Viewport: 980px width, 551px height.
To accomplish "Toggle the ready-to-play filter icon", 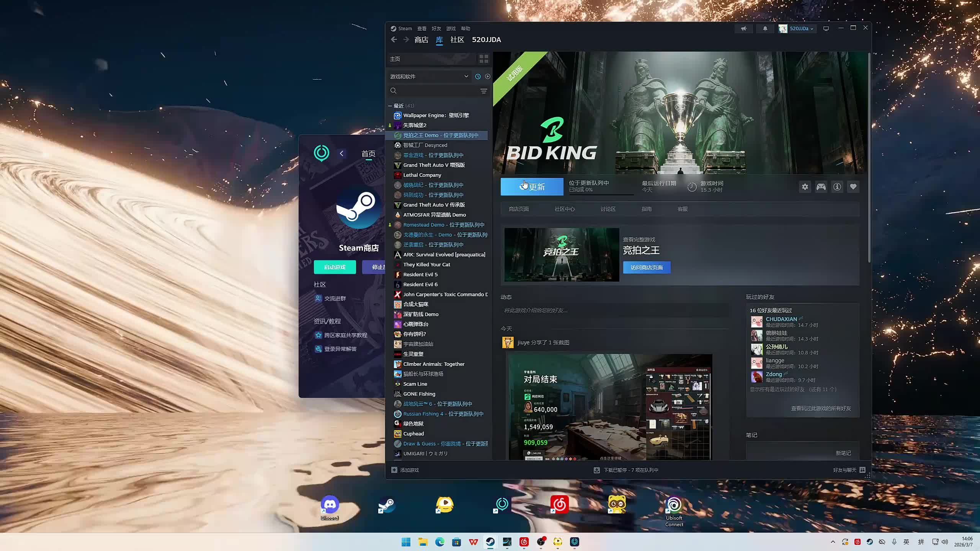I will click(x=487, y=77).
